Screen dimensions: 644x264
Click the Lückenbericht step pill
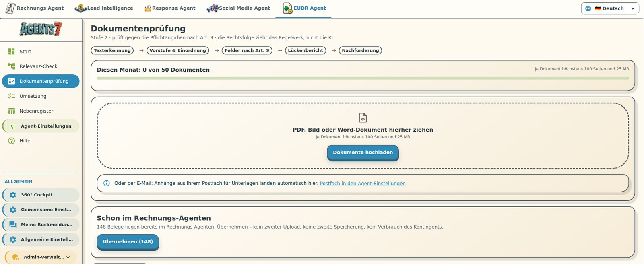tap(305, 50)
